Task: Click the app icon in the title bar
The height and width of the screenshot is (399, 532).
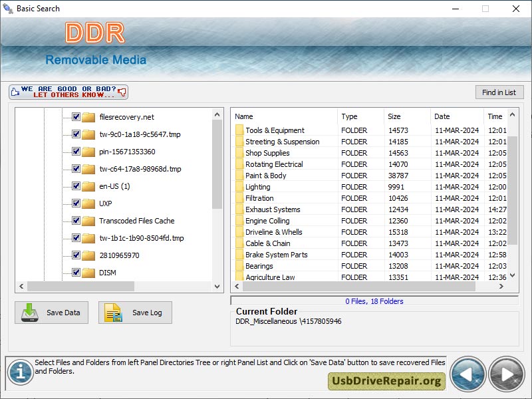Action: [8, 9]
